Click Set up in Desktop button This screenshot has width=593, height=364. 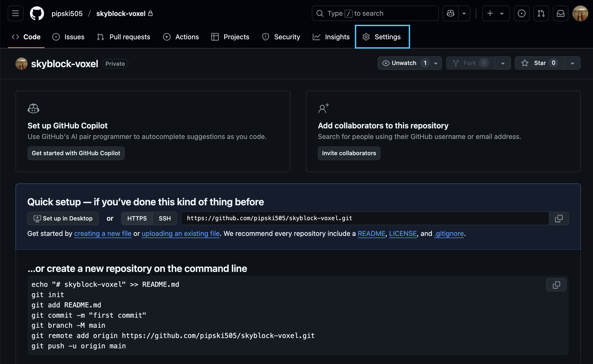63,218
